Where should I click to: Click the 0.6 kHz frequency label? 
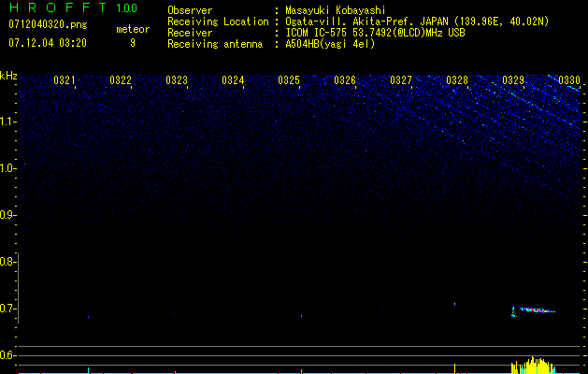[7, 355]
